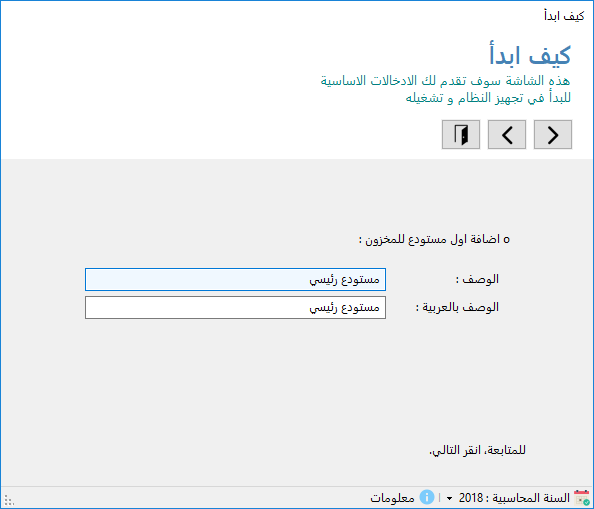Screen dimensions: 594x509
Task: Focus the الوصف بالعربية input field
Action: (235, 308)
